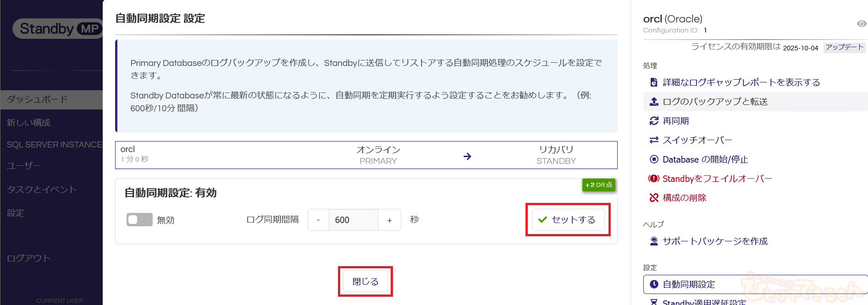868x305 pixels.
Task: Click the red delete configuration icon
Action: pyautogui.click(x=654, y=198)
